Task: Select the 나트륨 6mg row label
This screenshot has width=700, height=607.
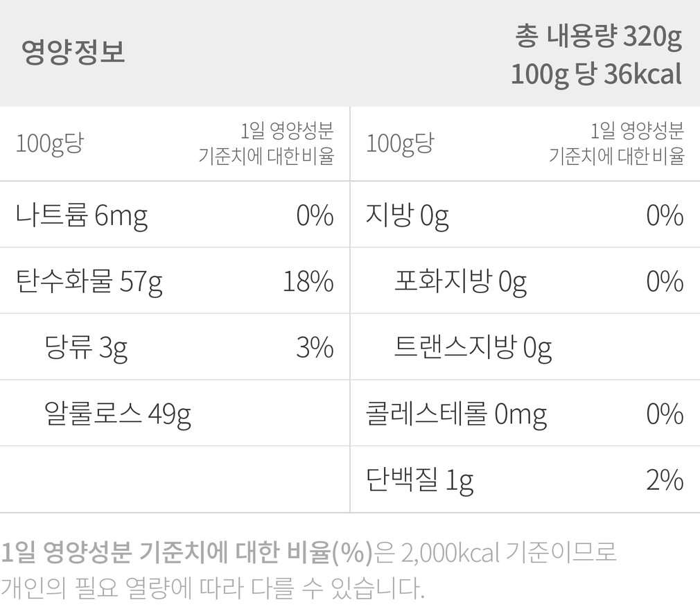Action: (x=81, y=217)
